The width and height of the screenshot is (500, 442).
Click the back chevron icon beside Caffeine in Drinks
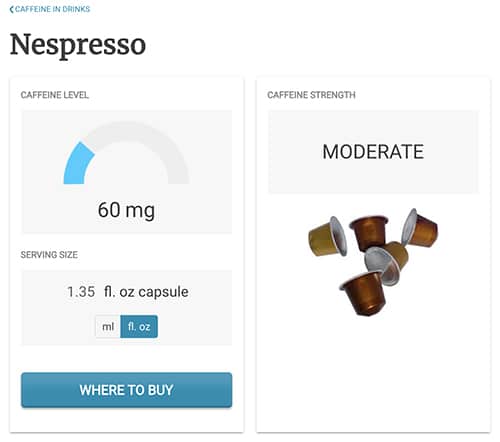(x=12, y=9)
